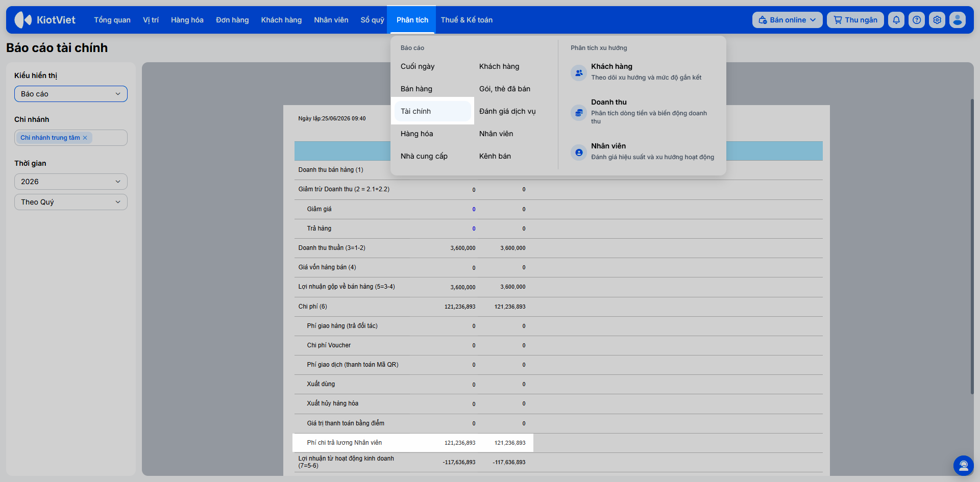Click the Lợi nhuận gộp về bán hàng row
The height and width of the screenshot is (482, 980).
(558, 287)
